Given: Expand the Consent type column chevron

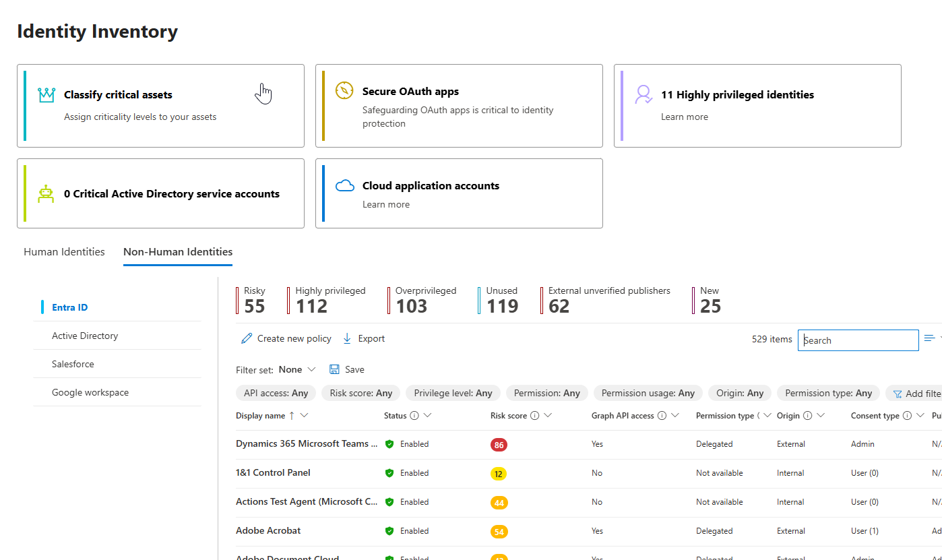Looking at the screenshot, I should click(920, 416).
